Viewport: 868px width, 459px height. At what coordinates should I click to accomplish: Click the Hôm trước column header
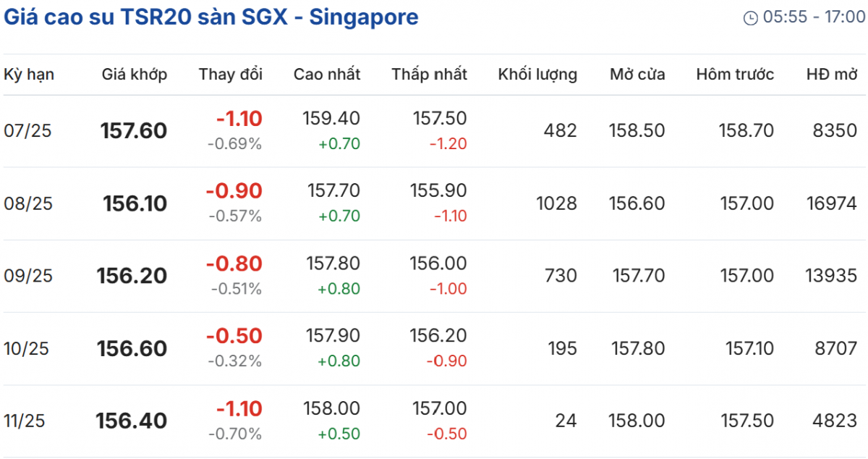pos(735,74)
